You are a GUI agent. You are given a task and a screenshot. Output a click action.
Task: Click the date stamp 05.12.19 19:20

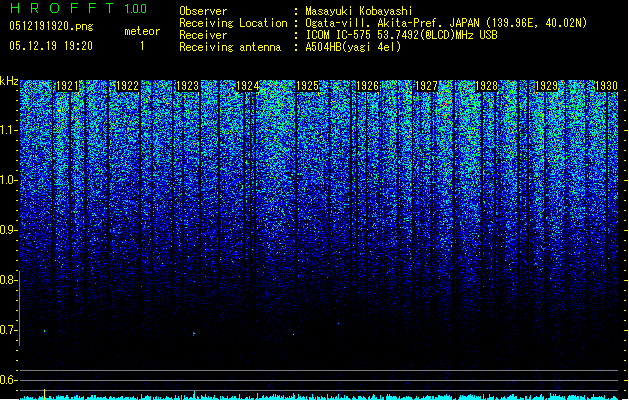[x=51, y=46]
